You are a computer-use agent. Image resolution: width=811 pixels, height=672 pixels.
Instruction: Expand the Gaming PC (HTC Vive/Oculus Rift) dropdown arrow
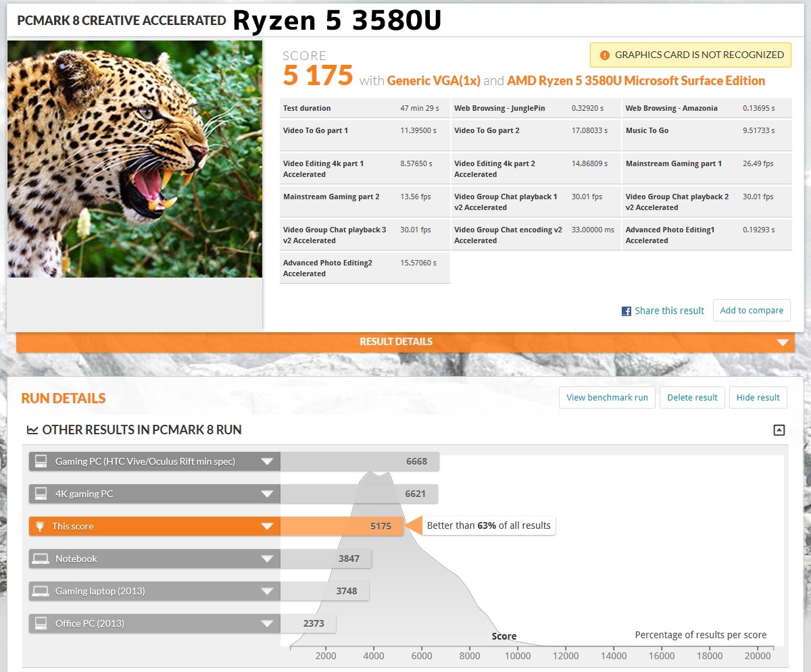(x=268, y=462)
